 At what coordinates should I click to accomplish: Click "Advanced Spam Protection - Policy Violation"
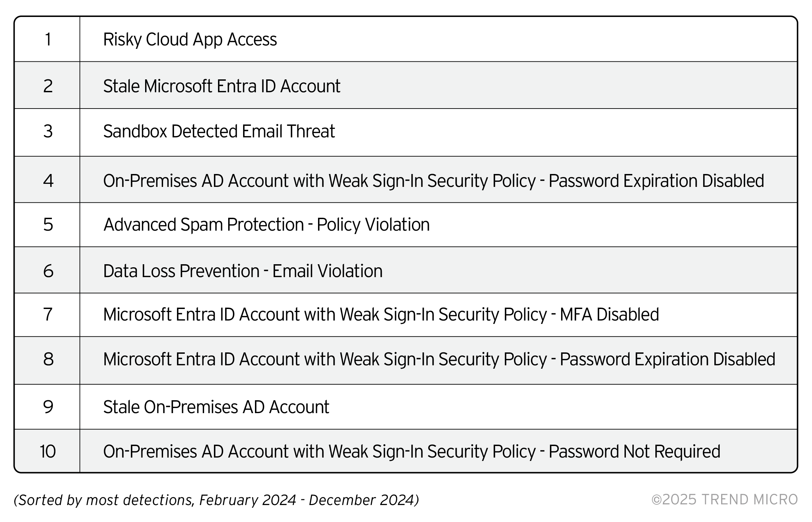pos(266,225)
